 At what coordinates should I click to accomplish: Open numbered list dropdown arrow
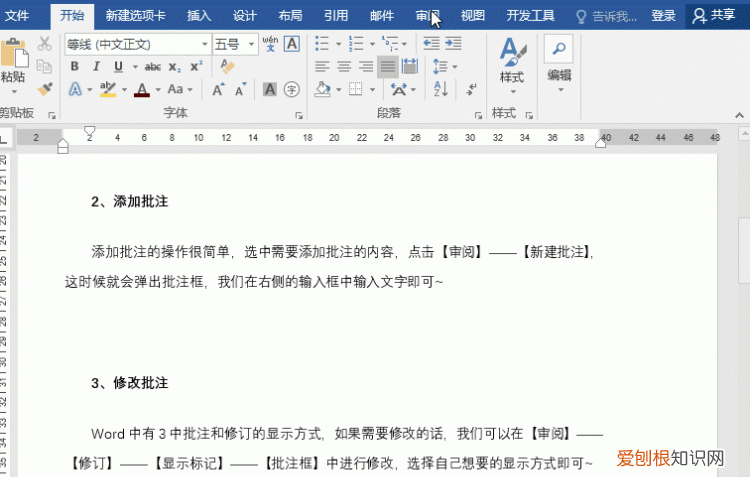coord(372,44)
